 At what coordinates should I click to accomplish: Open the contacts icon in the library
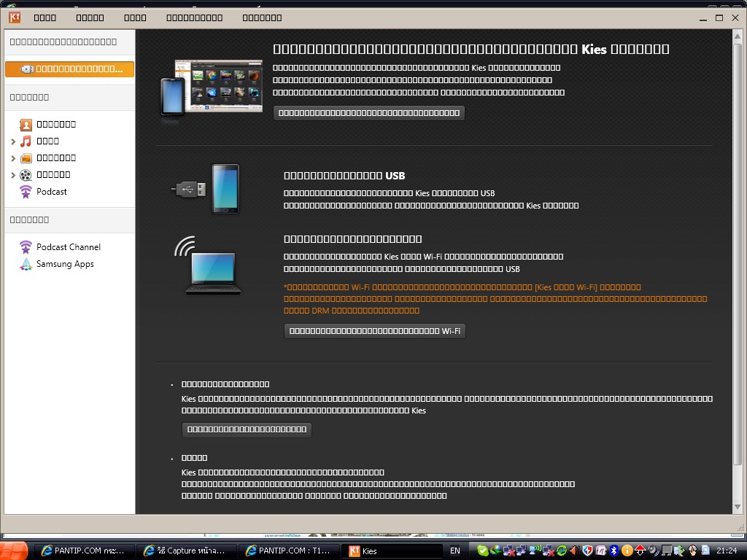pos(26,125)
